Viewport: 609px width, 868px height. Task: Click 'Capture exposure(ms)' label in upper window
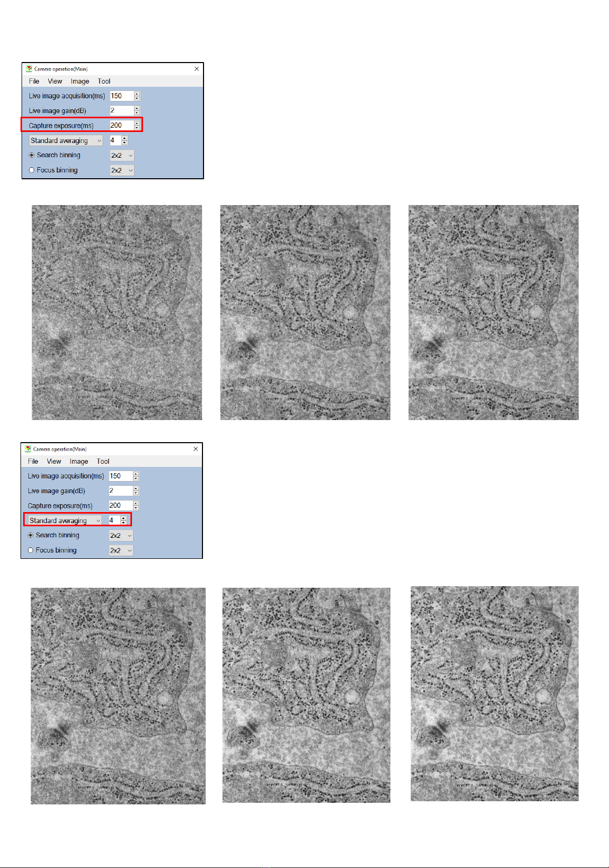pos(61,126)
